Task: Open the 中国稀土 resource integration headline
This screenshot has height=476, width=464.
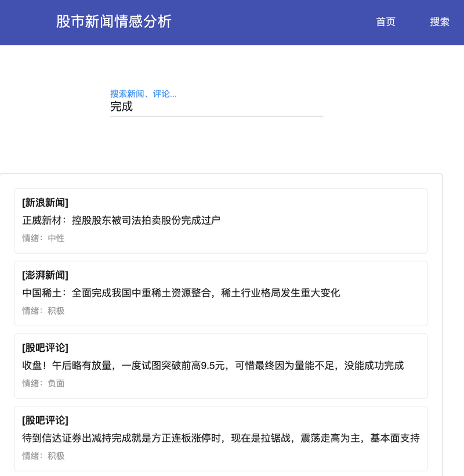Action: pos(181,293)
